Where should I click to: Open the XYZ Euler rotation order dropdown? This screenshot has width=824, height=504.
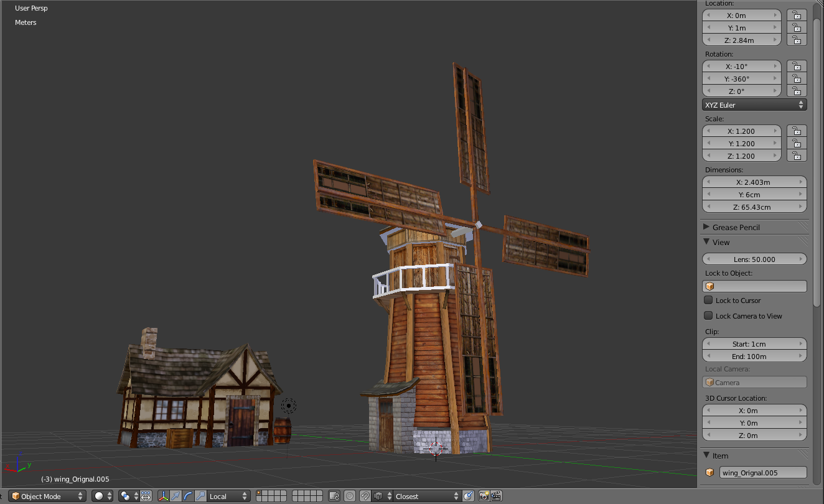pos(754,105)
